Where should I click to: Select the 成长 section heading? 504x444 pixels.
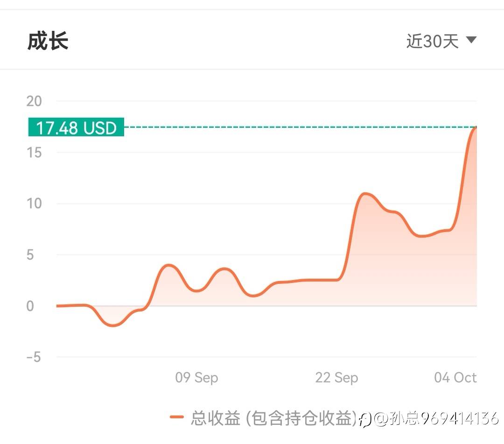tap(48, 41)
